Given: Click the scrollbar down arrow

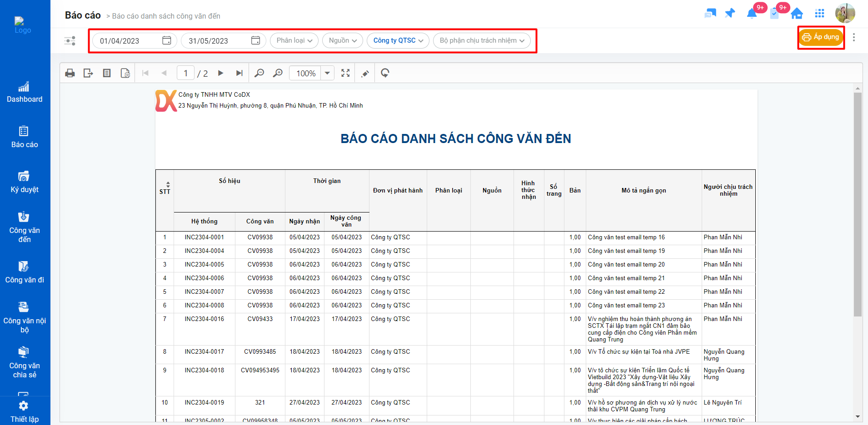Looking at the screenshot, I should click(x=858, y=416).
